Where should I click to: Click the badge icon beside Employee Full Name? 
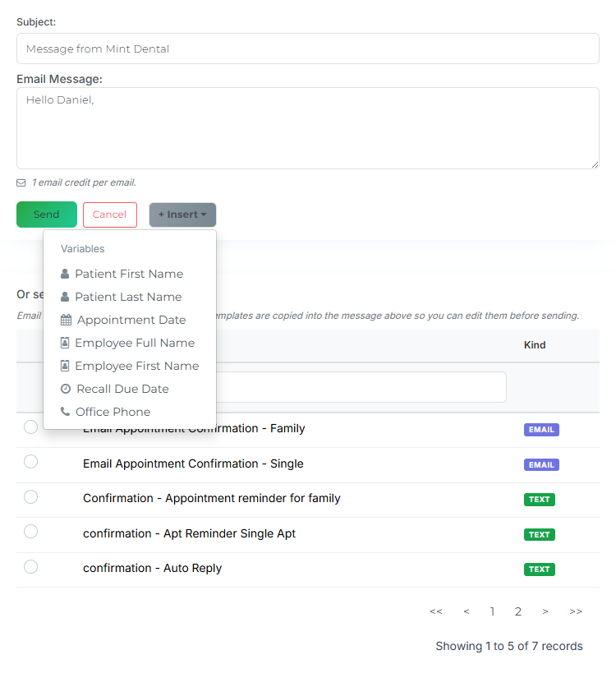point(65,343)
